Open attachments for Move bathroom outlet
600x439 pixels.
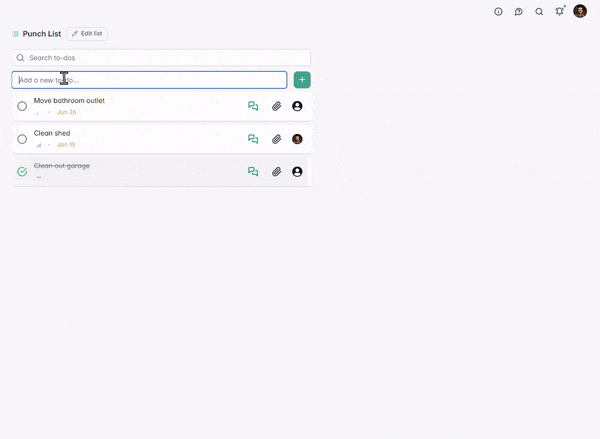coord(277,106)
